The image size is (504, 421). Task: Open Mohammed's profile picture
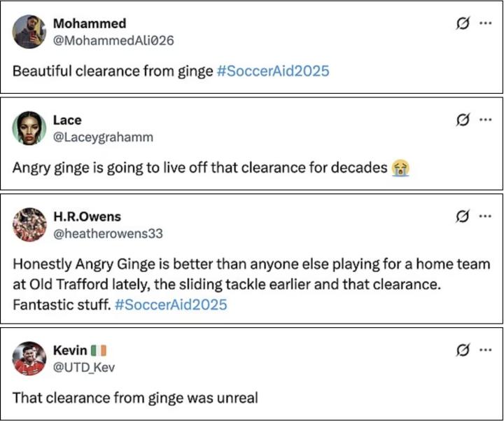coord(29,32)
